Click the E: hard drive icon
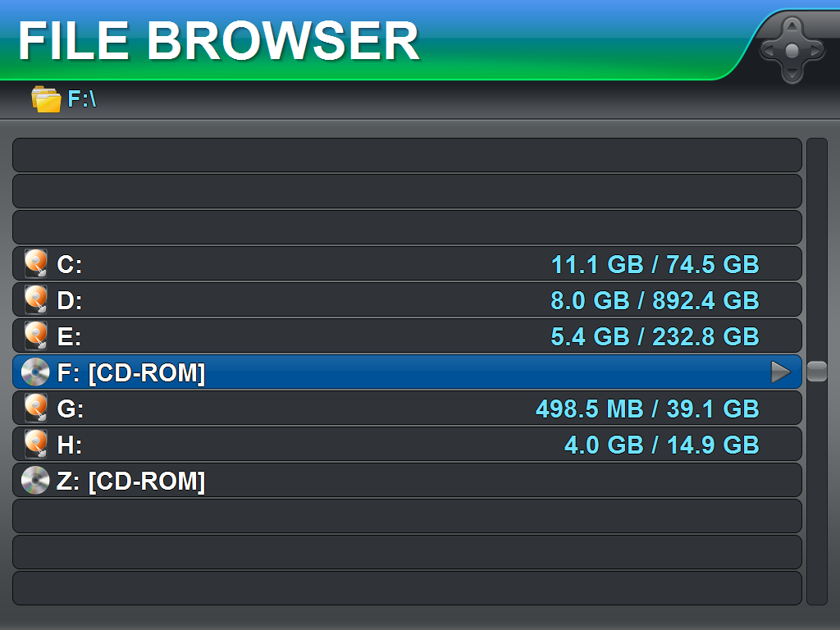The width and height of the screenshot is (840, 630). [36, 336]
